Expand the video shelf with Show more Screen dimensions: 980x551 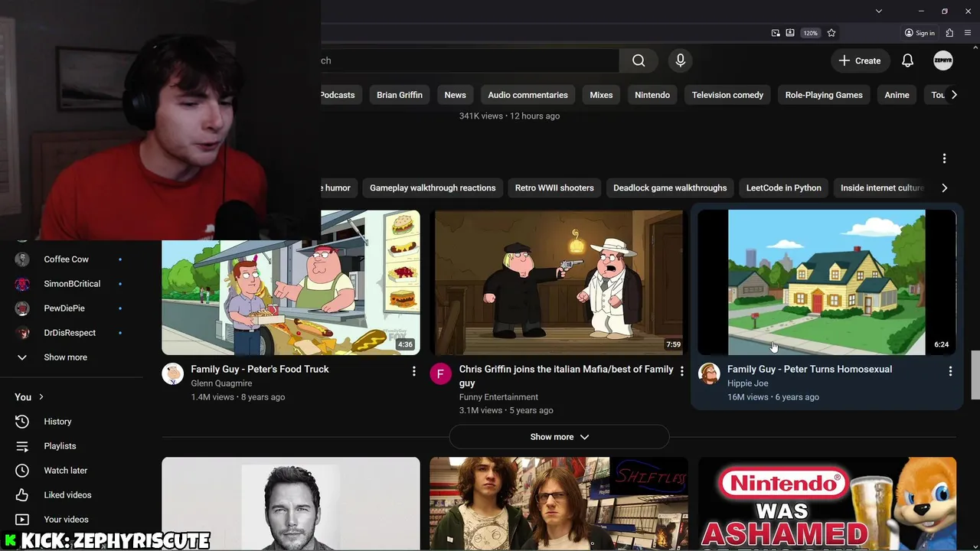pyautogui.click(x=559, y=437)
